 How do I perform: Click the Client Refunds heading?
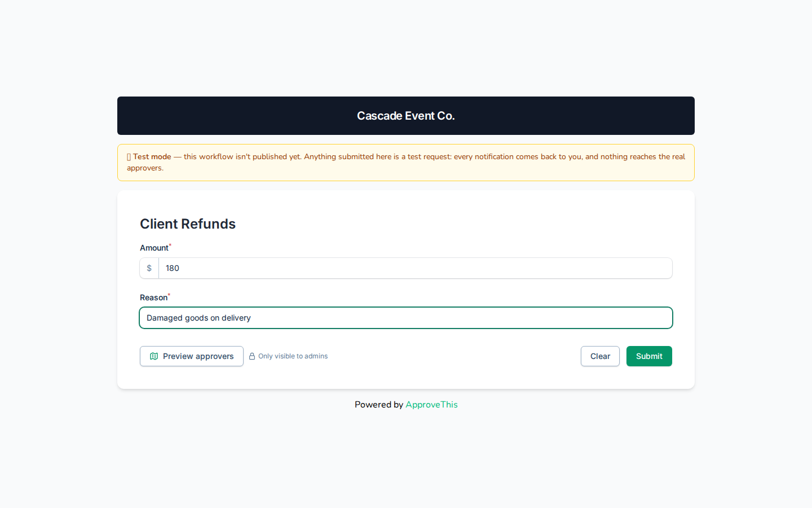[x=188, y=224]
